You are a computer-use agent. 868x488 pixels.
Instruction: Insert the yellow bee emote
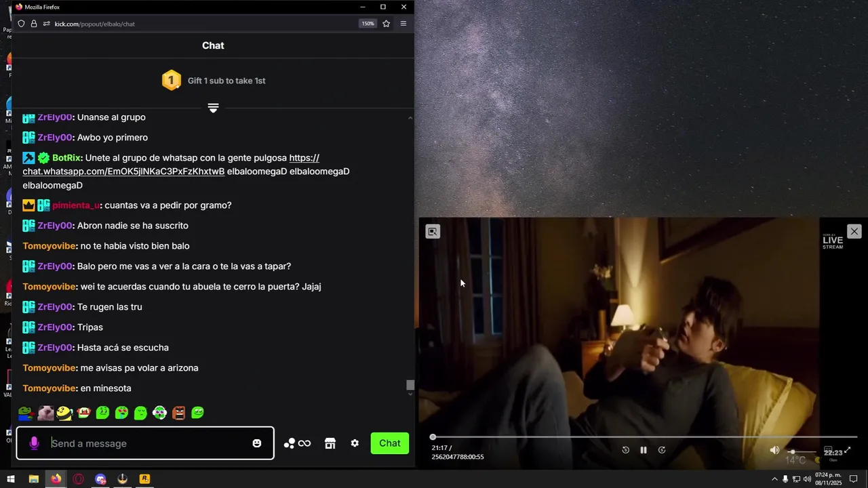[64, 412]
